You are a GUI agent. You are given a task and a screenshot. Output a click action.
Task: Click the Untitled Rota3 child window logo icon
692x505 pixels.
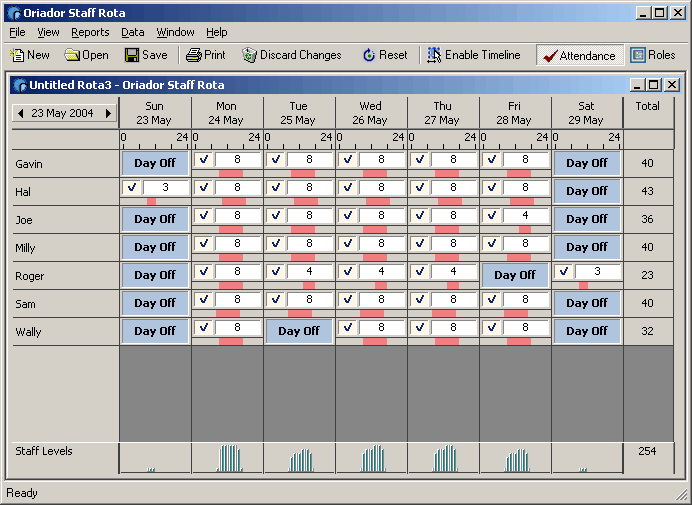click(x=20, y=85)
